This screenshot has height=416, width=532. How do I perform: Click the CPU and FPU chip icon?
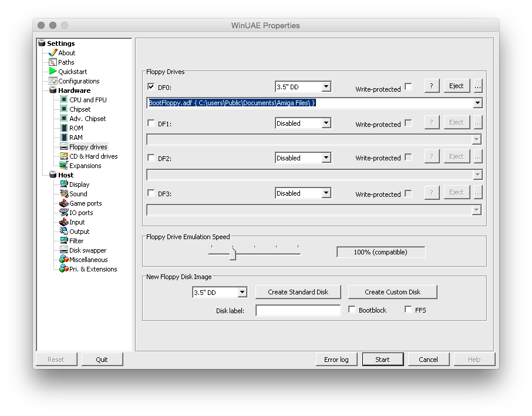click(63, 99)
